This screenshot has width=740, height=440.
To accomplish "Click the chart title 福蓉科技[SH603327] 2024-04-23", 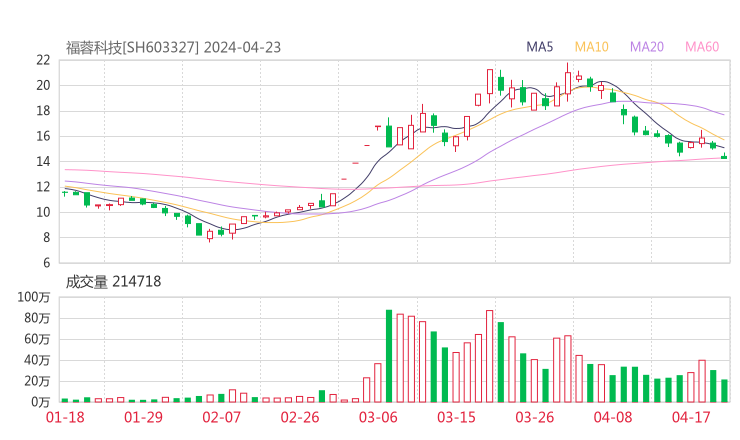I will click(173, 48).
